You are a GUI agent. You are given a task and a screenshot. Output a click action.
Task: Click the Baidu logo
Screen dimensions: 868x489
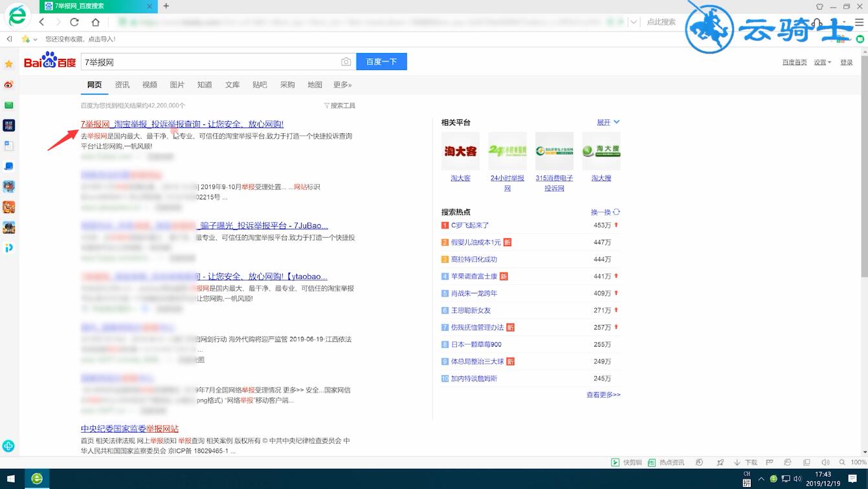[x=50, y=61]
